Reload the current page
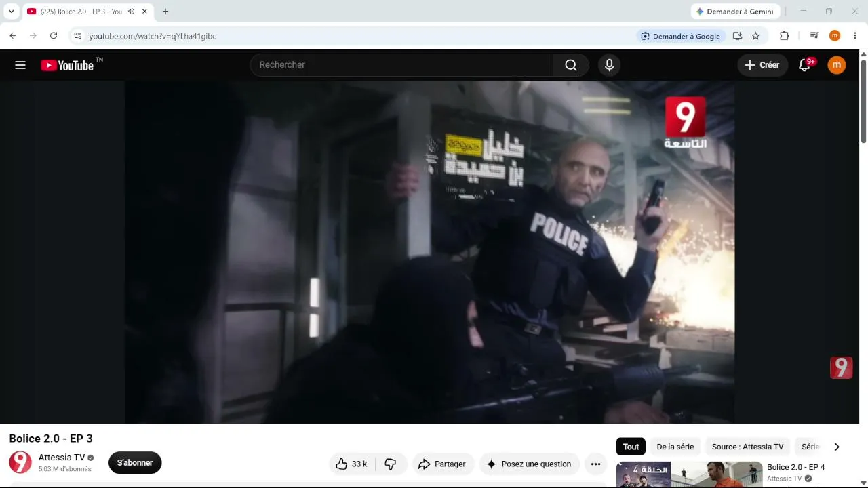 (x=54, y=36)
